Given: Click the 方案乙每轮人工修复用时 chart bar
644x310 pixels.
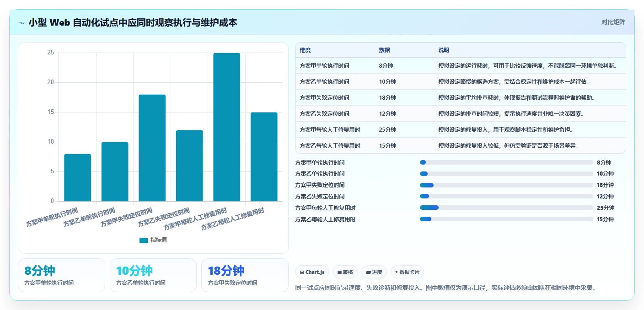Looking at the screenshot, I should tap(264, 157).
